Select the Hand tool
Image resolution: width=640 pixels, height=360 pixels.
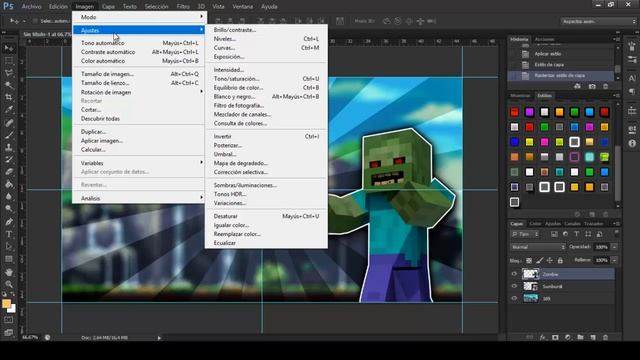click(9, 272)
